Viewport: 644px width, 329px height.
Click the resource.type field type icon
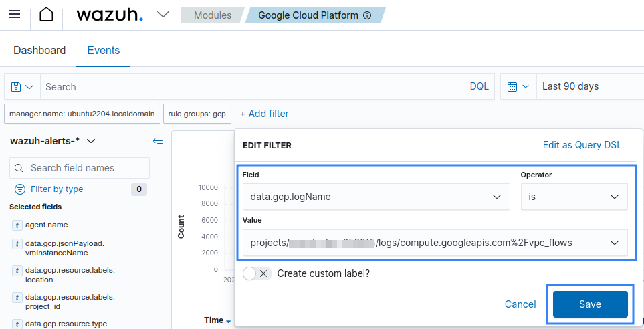tap(17, 324)
